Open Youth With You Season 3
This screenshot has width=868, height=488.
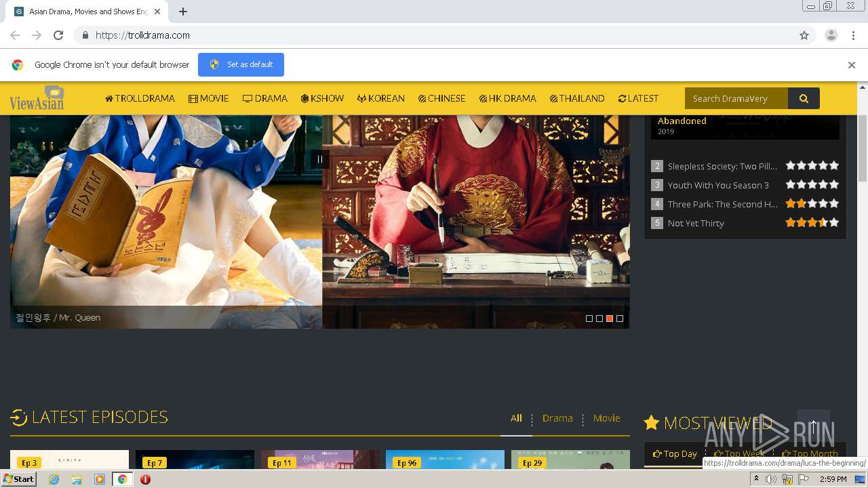[x=718, y=185]
